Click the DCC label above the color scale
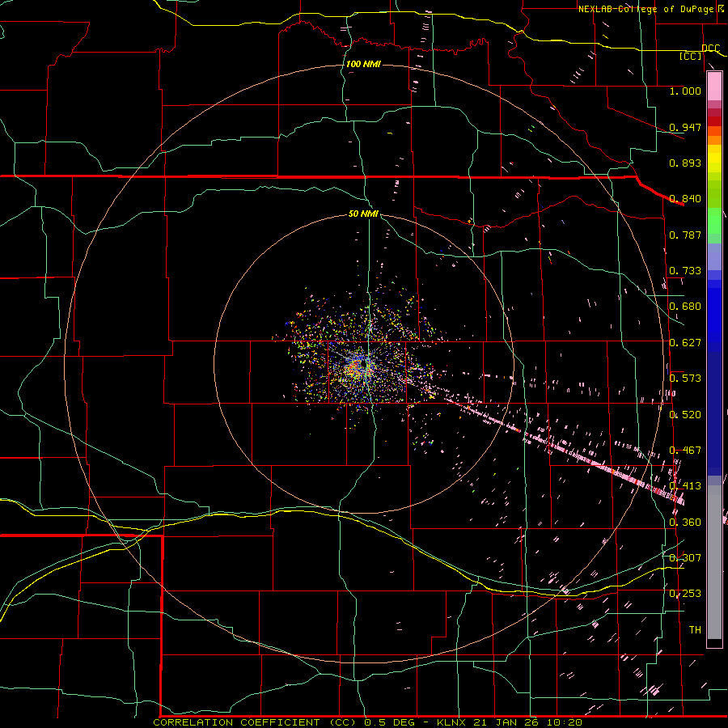 (x=711, y=49)
